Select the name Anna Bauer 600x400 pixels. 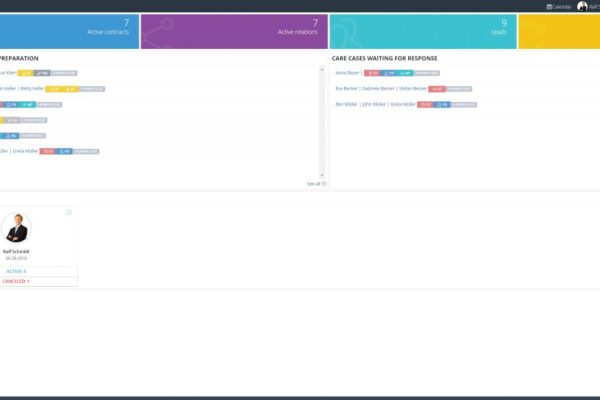(x=347, y=73)
